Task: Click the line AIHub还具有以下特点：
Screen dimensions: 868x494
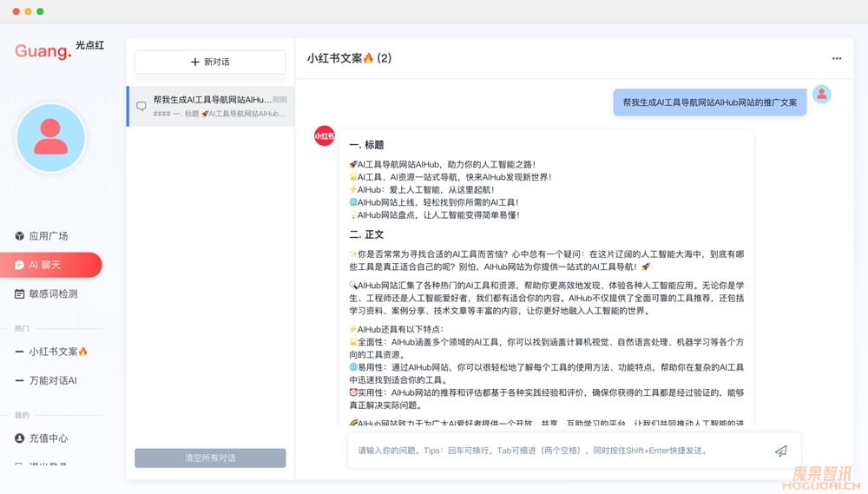Action: pyautogui.click(x=397, y=330)
